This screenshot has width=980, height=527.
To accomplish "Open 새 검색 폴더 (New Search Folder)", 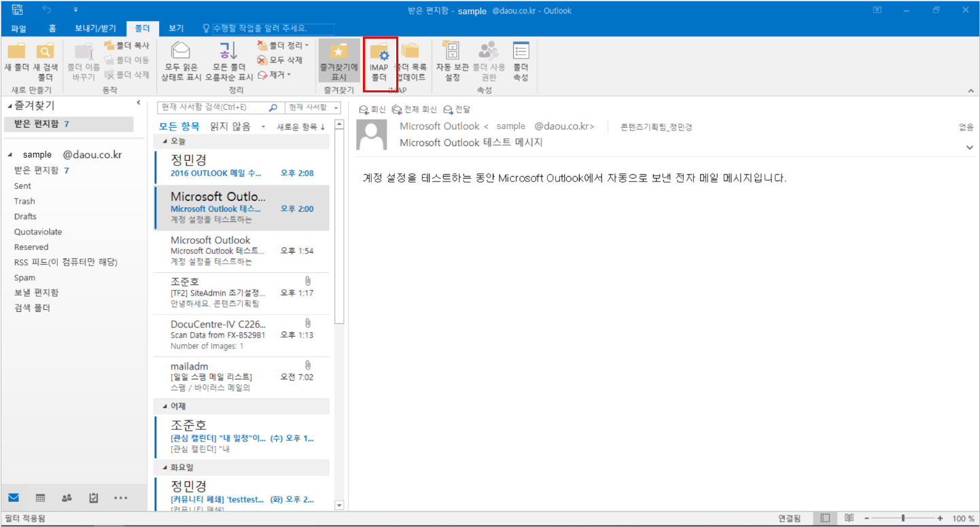I will click(x=46, y=61).
